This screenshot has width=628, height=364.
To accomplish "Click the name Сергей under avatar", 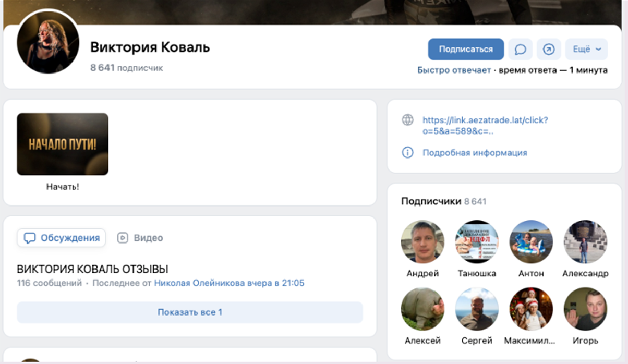I will click(x=477, y=341).
